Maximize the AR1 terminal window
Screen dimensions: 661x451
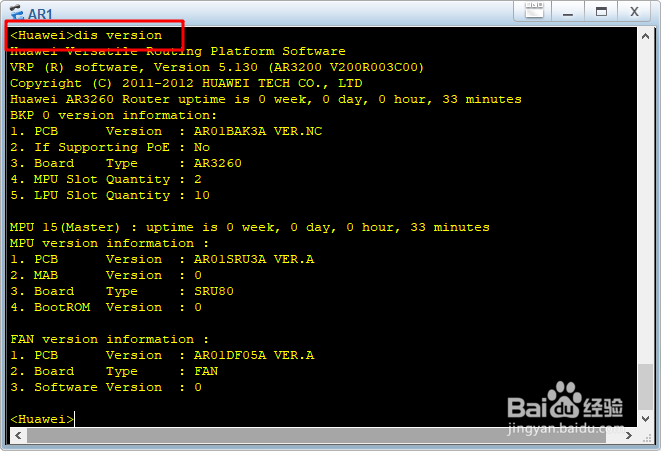601,11
